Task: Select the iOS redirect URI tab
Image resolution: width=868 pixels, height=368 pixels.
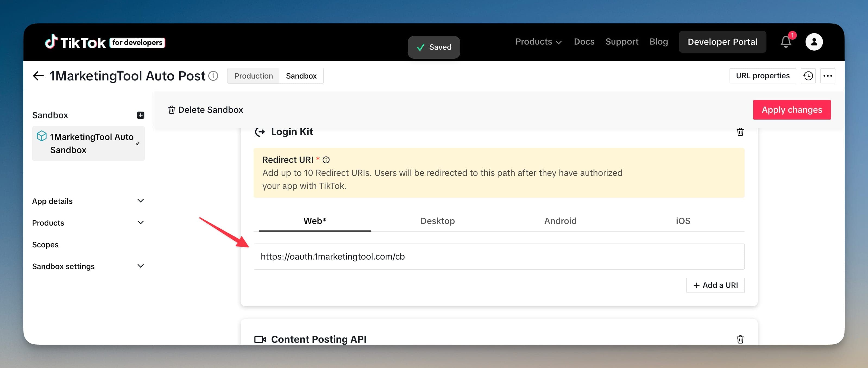Action: (683, 221)
